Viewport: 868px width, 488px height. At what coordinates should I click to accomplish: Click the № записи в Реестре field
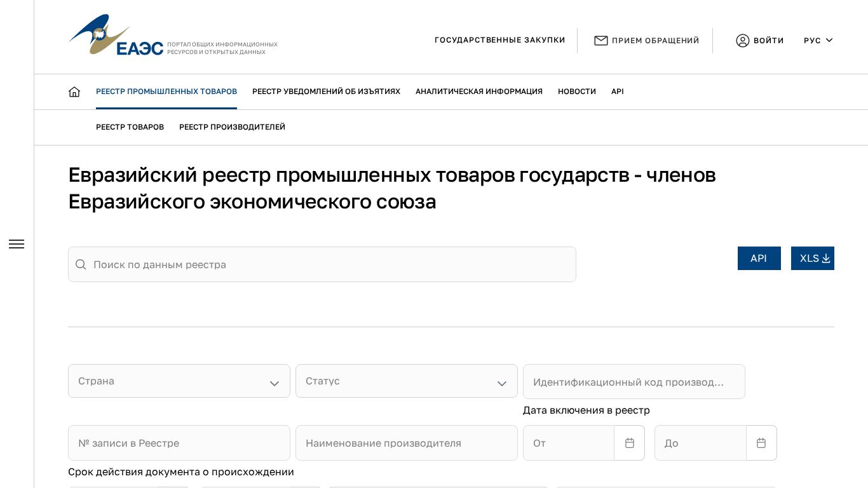click(179, 443)
